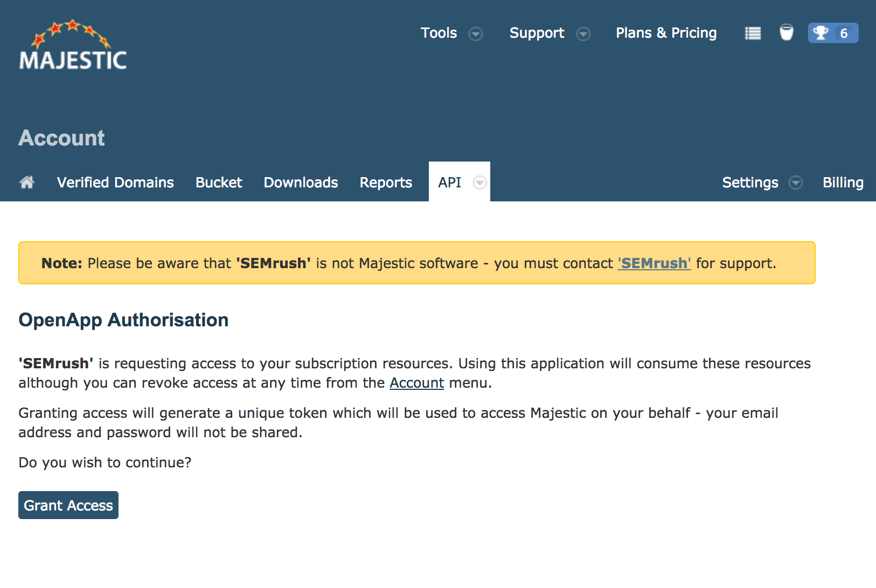Expand the Tools dropdown arrow
Screen dimensions: 876x588
(x=476, y=34)
